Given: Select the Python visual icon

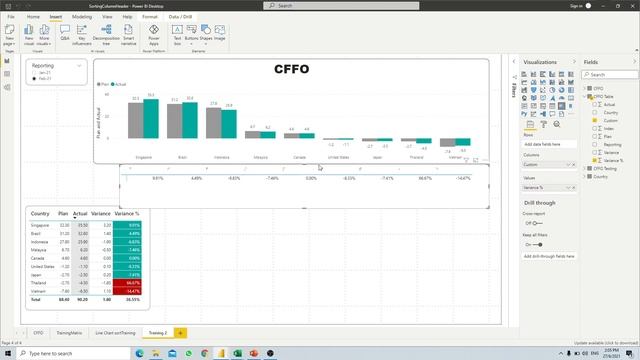Looking at the screenshot, I should pyautogui.click(x=524, y=114).
